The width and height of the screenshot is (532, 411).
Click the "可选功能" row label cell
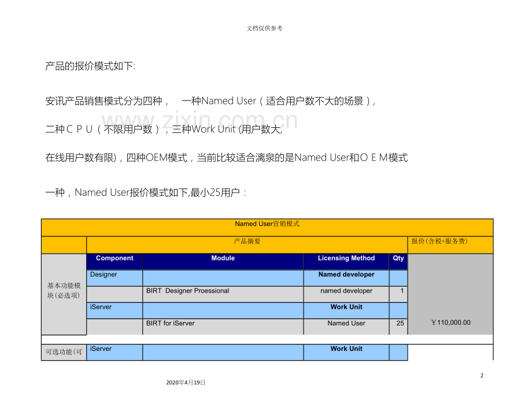(64, 351)
